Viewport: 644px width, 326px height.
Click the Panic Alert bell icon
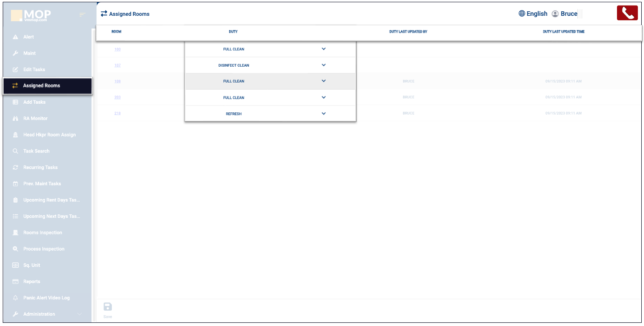click(x=15, y=298)
